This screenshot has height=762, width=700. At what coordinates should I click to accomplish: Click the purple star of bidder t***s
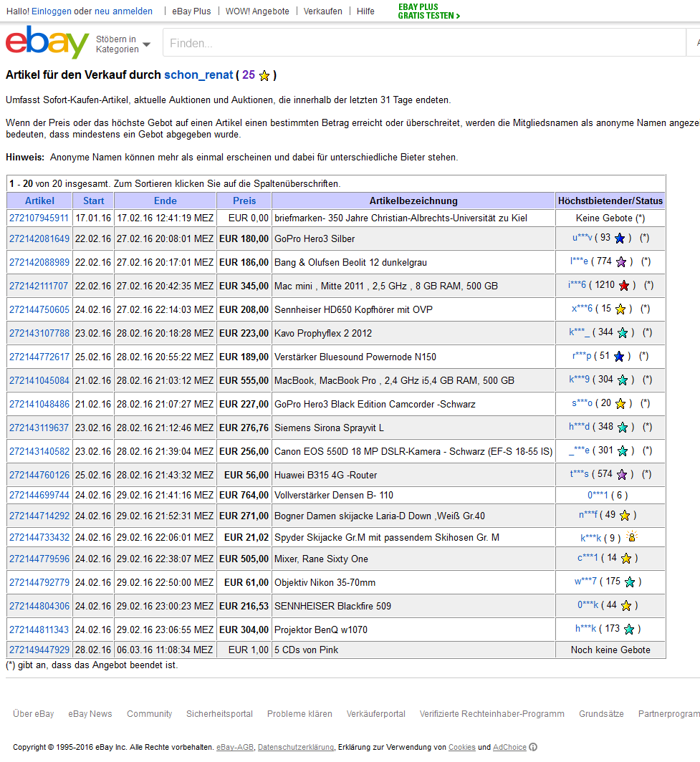622,474
